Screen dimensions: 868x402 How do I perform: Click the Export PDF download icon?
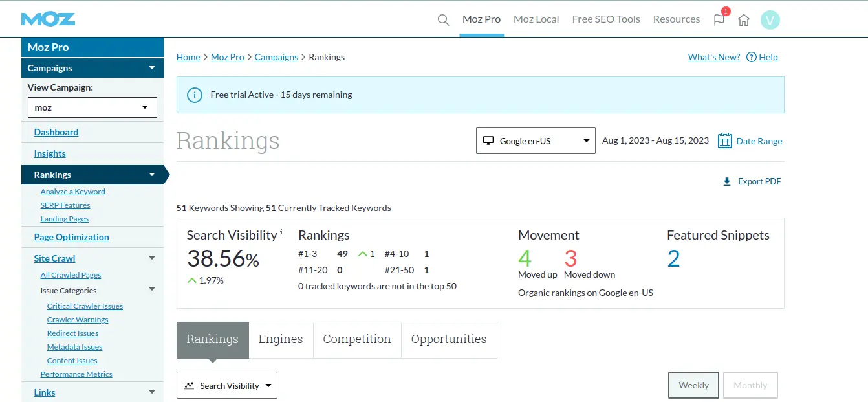click(727, 182)
